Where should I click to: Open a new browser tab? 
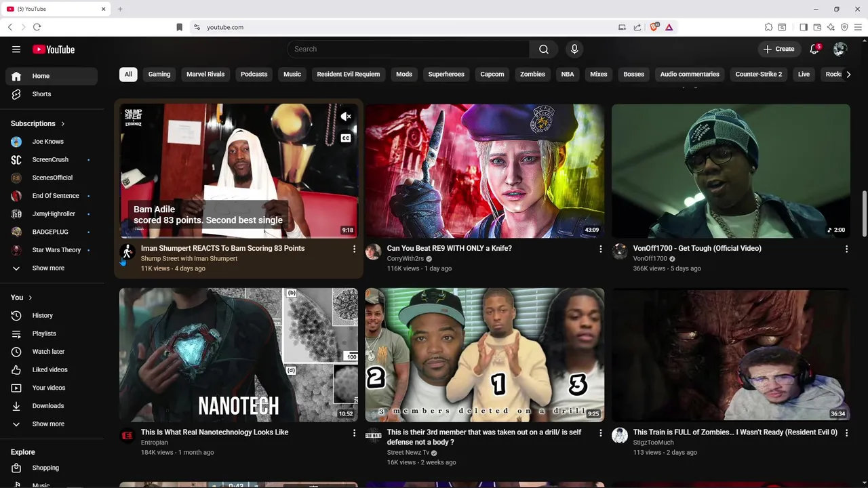(120, 9)
